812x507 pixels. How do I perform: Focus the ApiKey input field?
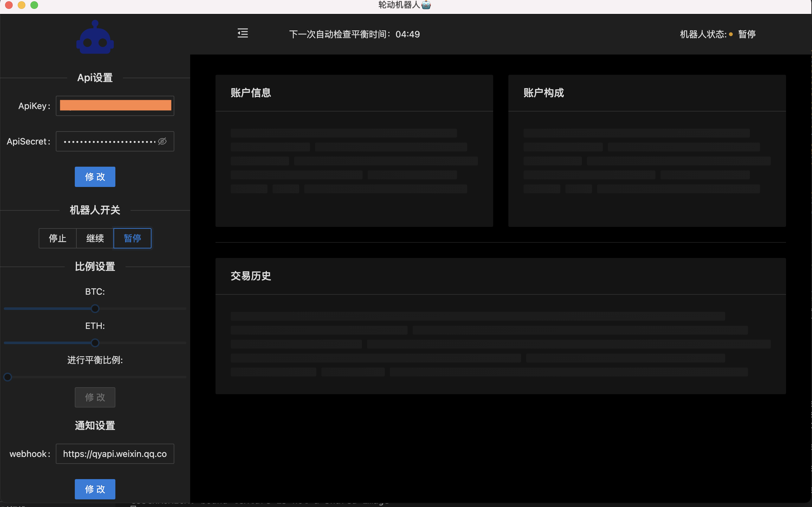[x=115, y=106]
